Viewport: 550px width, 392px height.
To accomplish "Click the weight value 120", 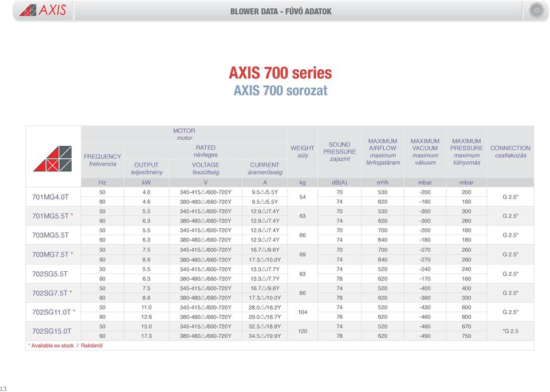I will pos(302,331).
